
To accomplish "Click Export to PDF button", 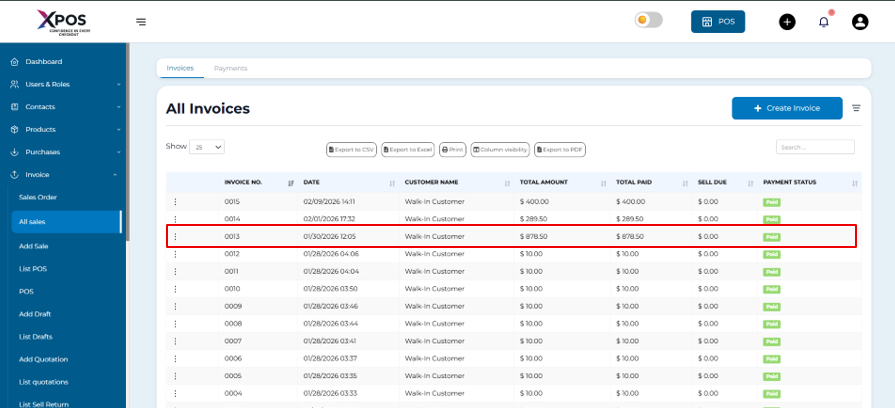I will coord(560,149).
